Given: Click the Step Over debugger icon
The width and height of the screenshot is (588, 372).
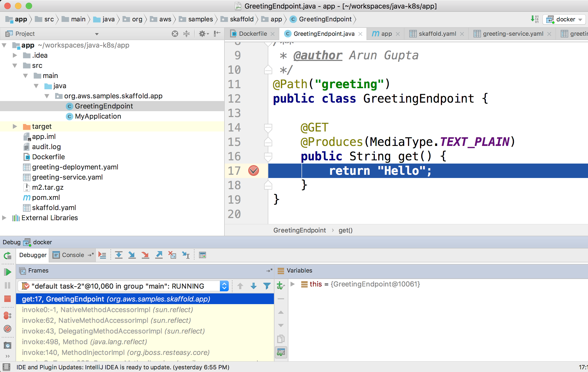Looking at the screenshot, I should coord(119,255).
